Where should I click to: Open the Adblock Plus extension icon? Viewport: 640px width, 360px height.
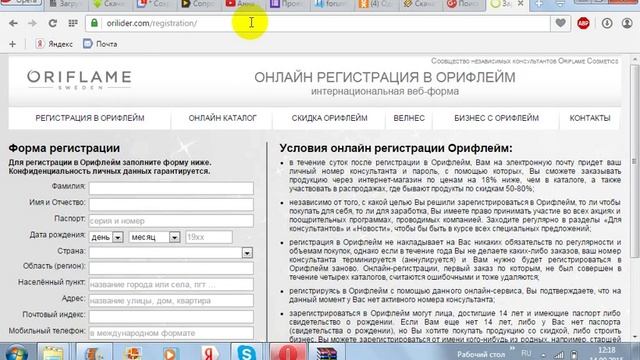pyautogui.click(x=583, y=23)
